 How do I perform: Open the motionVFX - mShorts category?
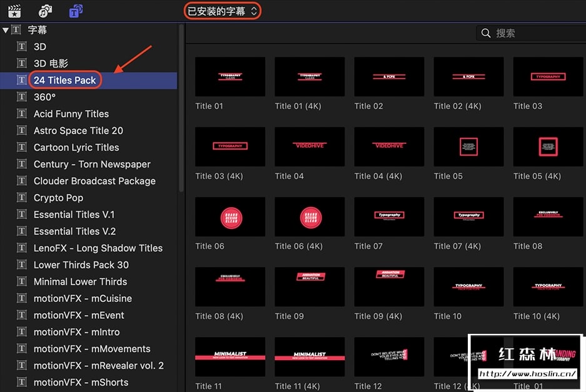point(89,382)
